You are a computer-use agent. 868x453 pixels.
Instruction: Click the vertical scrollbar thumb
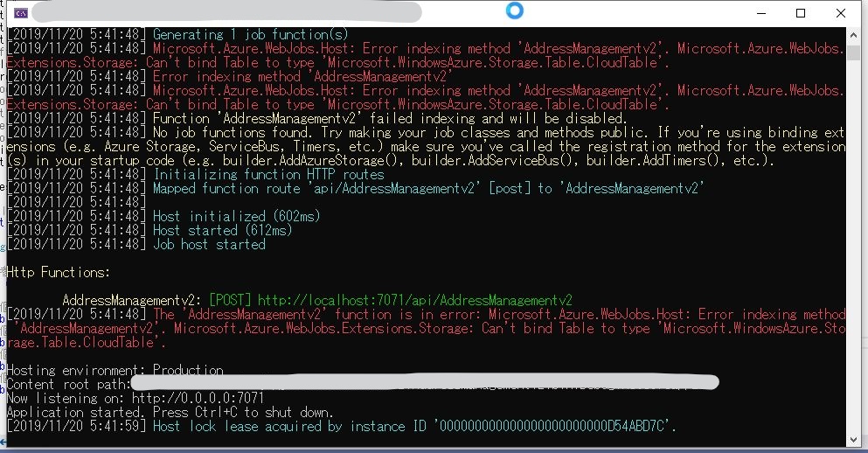pyautogui.click(x=853, y=53)
